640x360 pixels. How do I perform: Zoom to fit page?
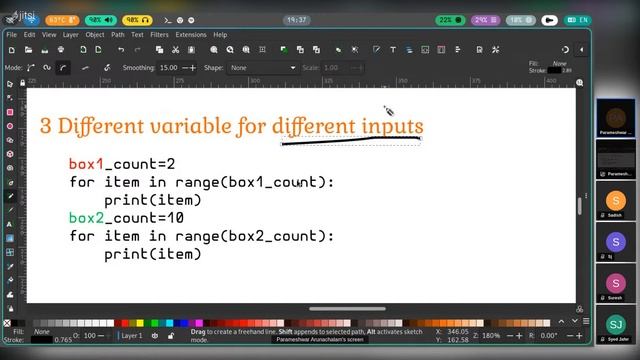click(x=246, y=50)
